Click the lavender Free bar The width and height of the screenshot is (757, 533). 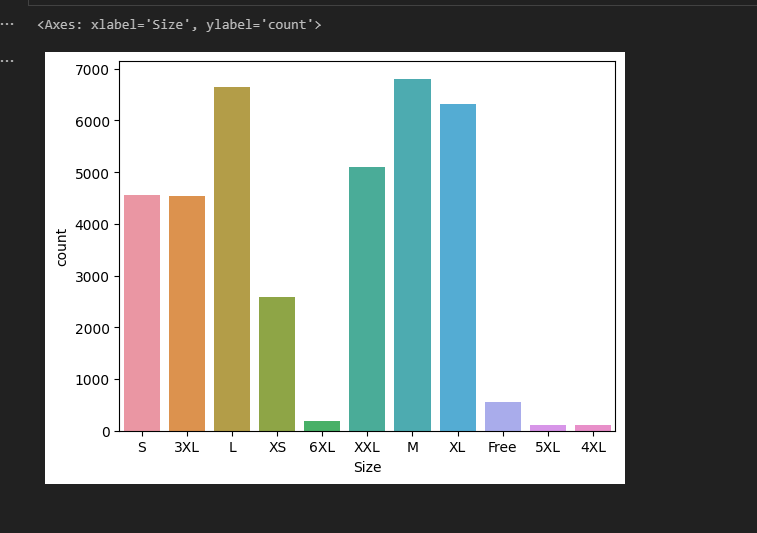tap(502, 416)
